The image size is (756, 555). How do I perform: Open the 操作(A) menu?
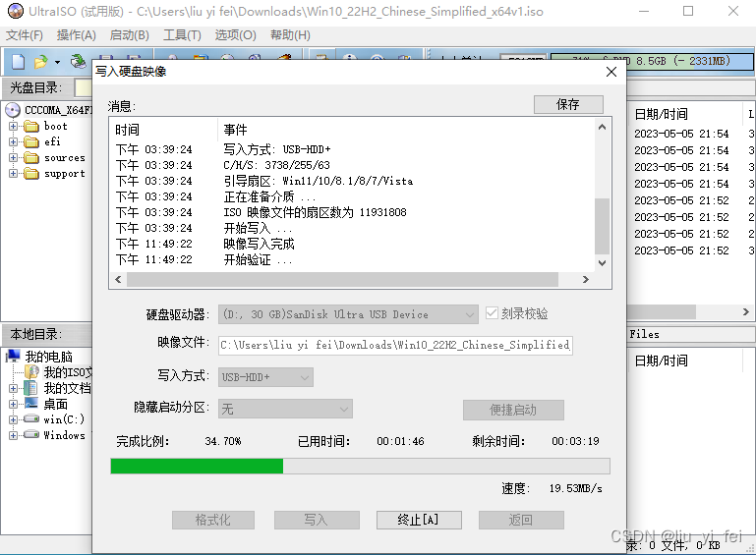76,35
